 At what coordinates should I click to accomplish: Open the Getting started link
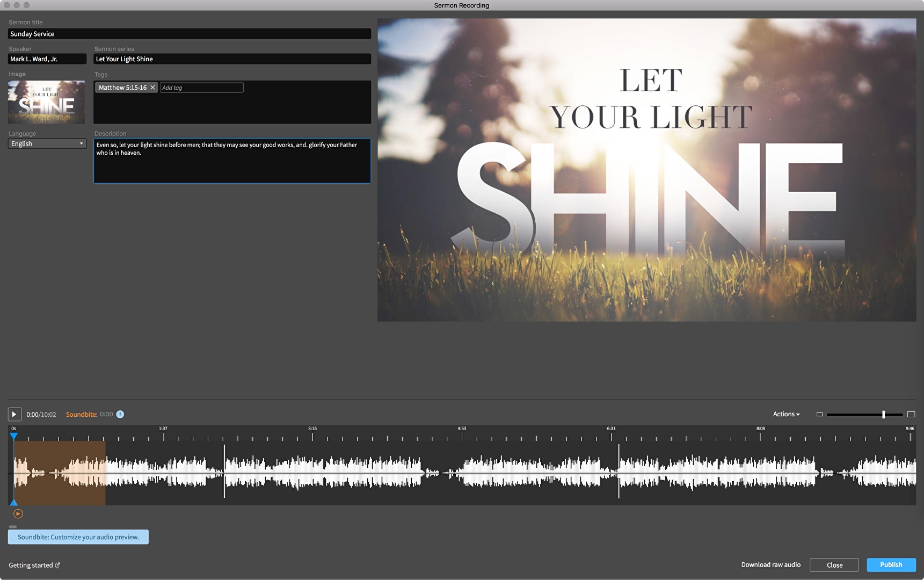pyautogui.click(x=34, y=565)
